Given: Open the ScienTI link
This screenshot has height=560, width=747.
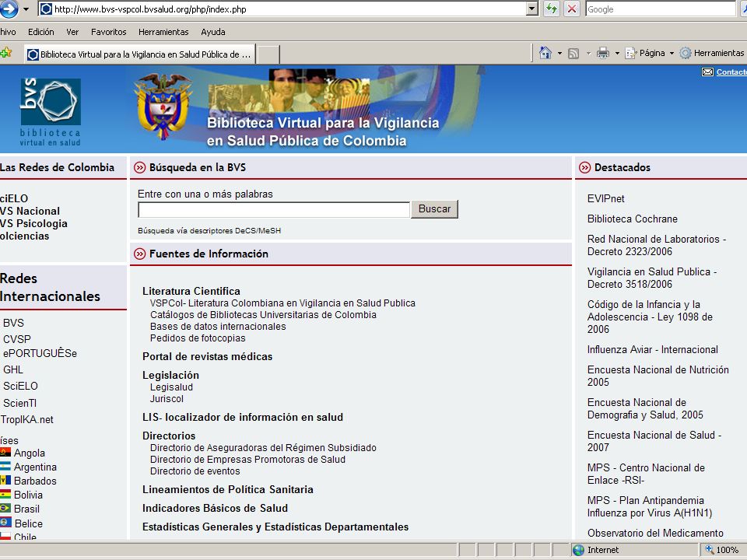Looking at the screenshot, I should (x=19, y=403).
